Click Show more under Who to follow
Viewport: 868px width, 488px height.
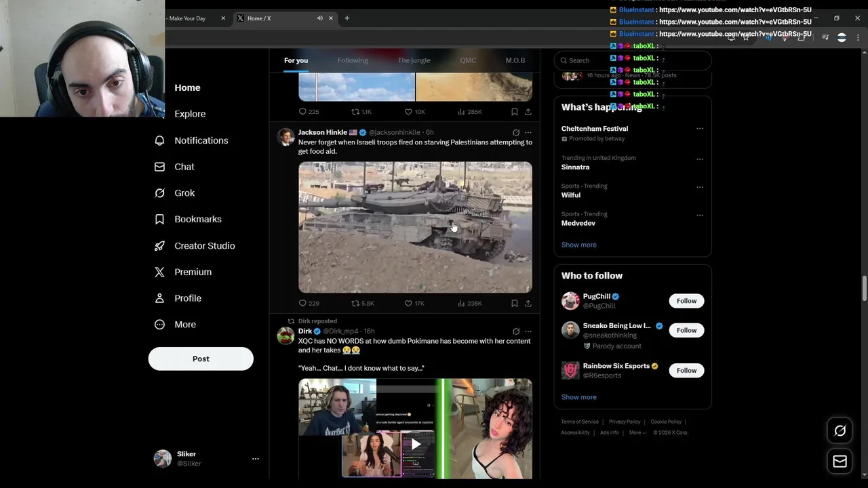[579, 397]
